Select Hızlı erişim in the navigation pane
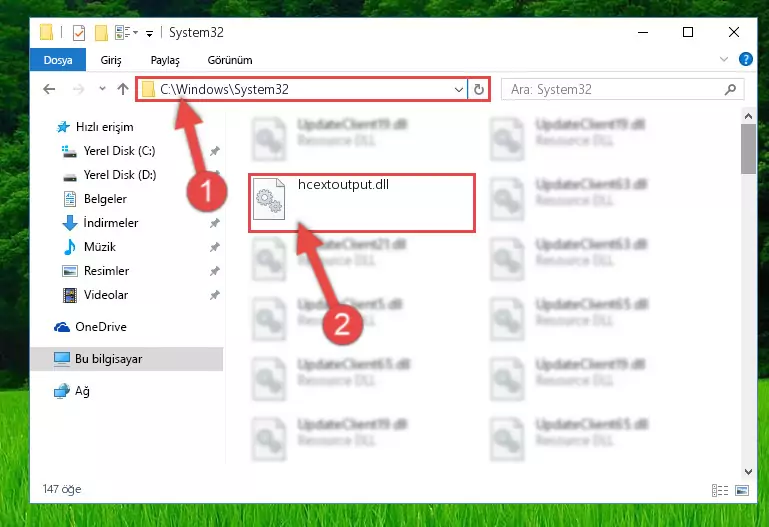769x527 pixels. (104, 127)
